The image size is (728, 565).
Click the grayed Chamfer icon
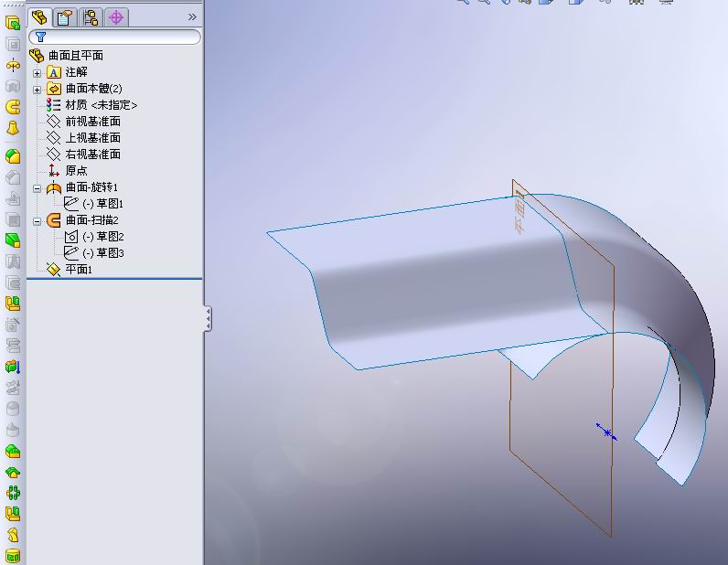(13, 177)
